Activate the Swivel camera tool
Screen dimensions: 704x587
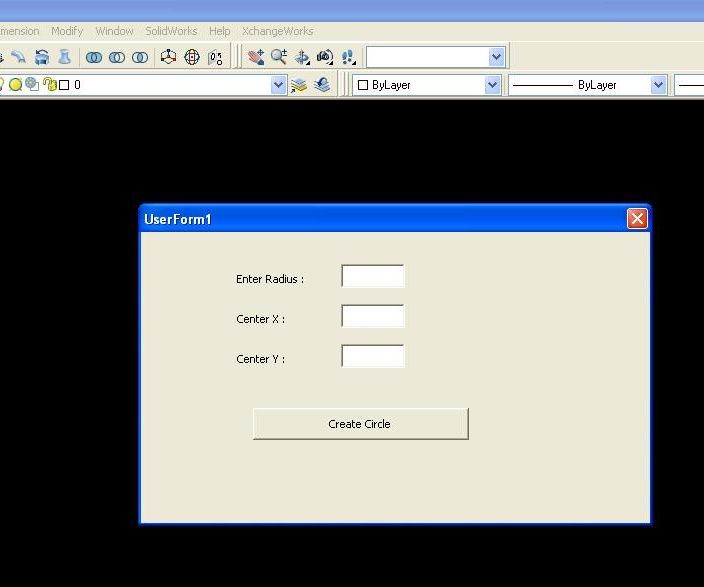pos(325,57)
